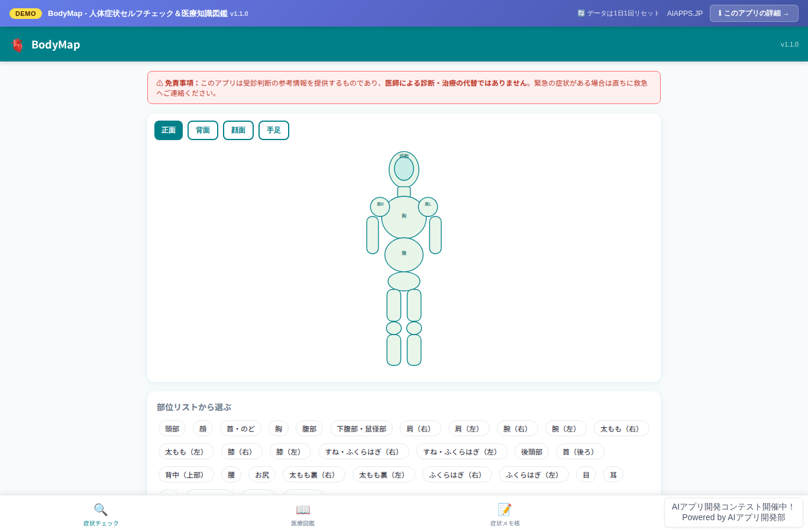Image resolution: width=808 pixels, height=532 pixels.
Task: Choose the ふくらはぎ（右） chip
Action: tap(457, 475)
